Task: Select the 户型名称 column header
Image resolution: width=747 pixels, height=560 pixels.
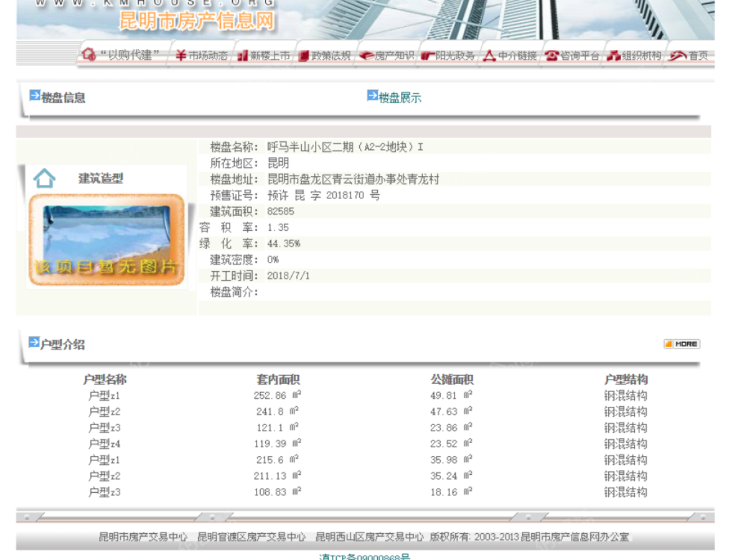Action: pos(105,380)
